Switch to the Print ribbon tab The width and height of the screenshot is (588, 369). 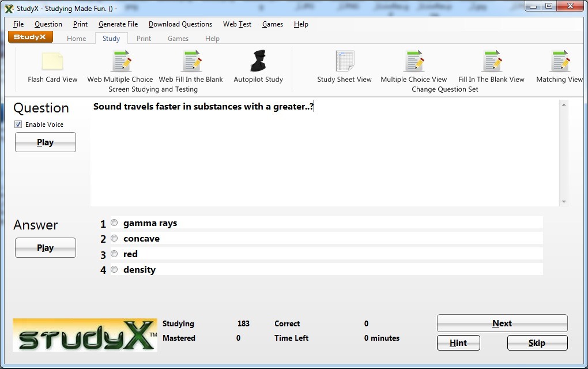(144, 38)
